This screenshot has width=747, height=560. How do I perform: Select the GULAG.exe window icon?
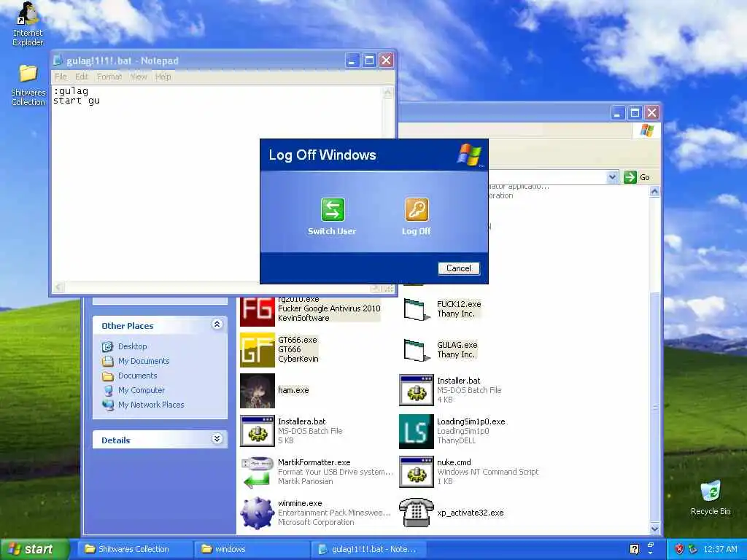pyautogui.click(x=415, y=350)
